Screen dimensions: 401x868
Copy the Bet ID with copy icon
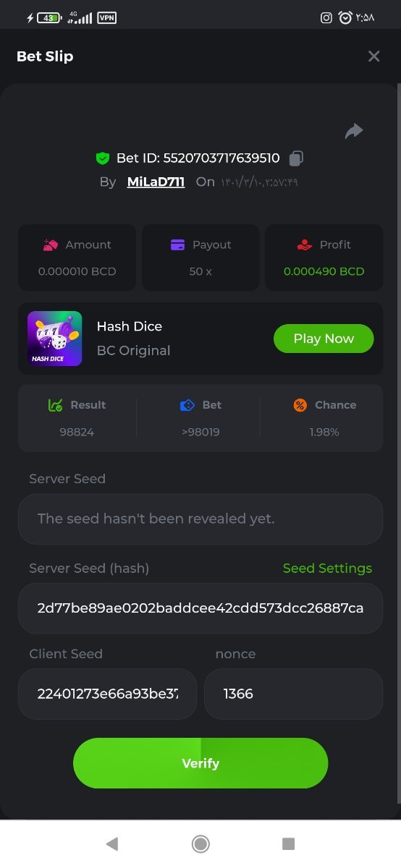pyautogui.click(x=296, y=158)
